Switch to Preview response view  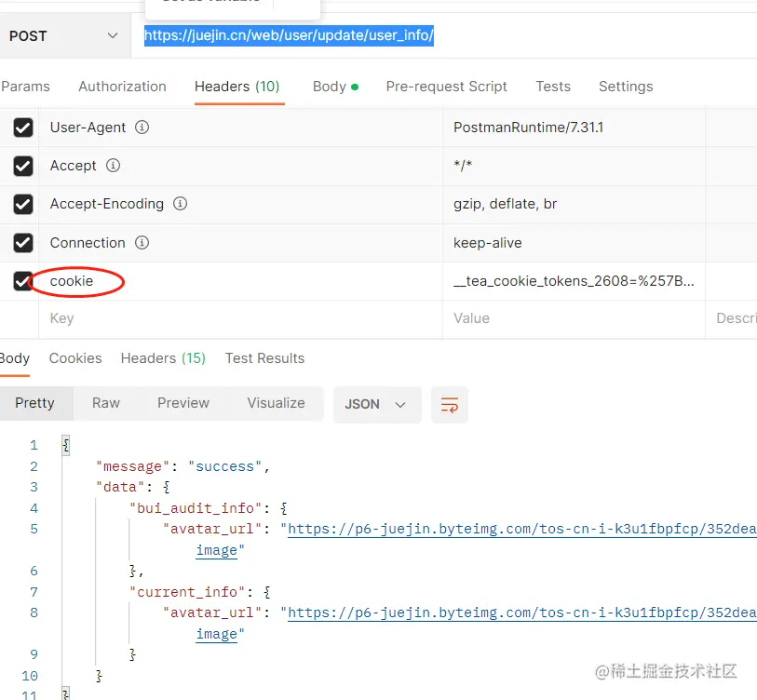(183, 404)
